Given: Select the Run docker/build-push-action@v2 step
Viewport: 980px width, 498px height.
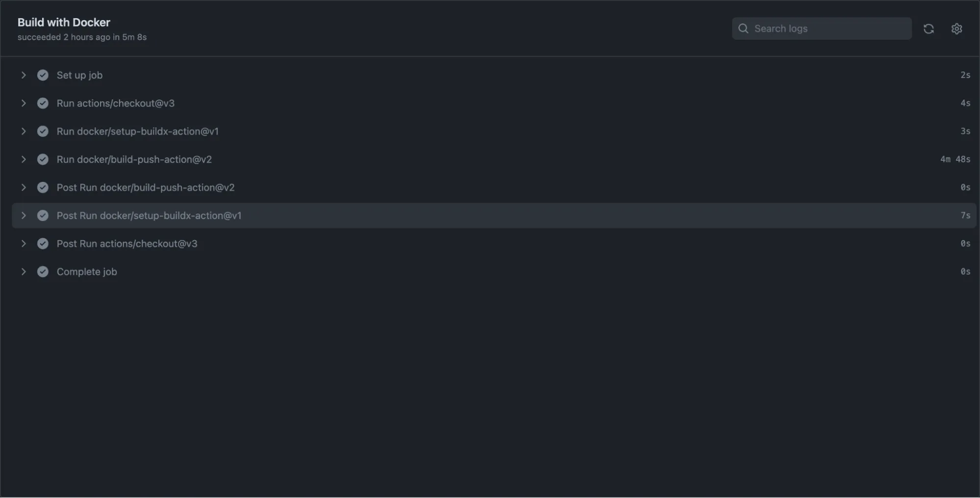Looking at the screenshot, I should click(134, 159).
